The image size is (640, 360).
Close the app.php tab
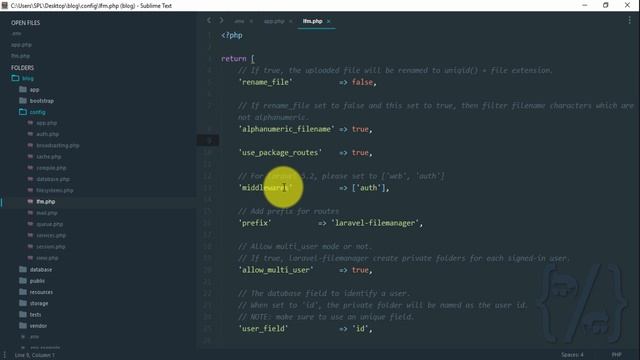[x=291, y=21]
